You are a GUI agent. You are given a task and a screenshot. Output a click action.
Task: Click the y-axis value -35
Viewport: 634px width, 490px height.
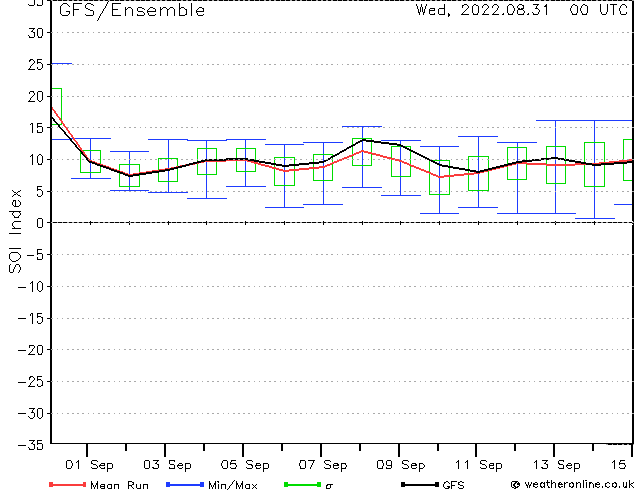[x=31, y=445]
